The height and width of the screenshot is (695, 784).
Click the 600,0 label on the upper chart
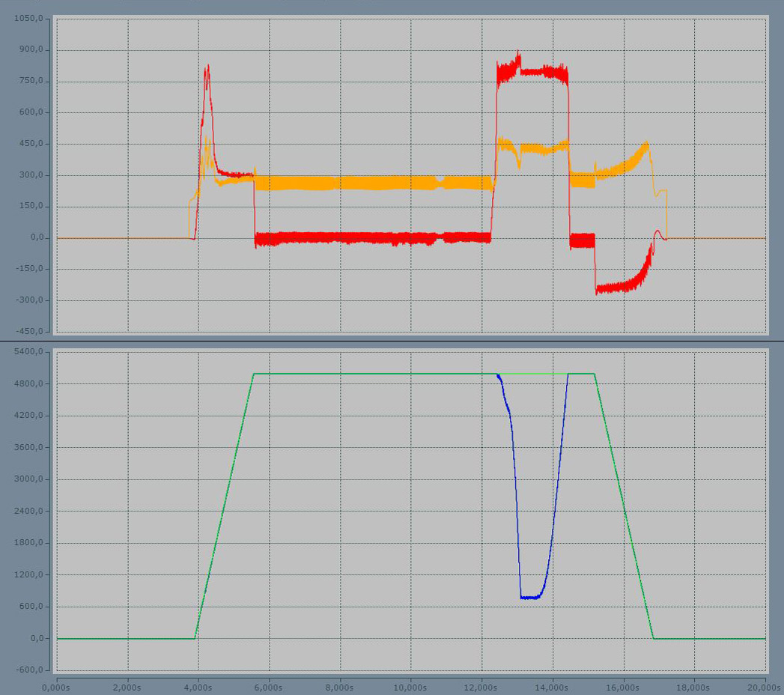point(31,112)
